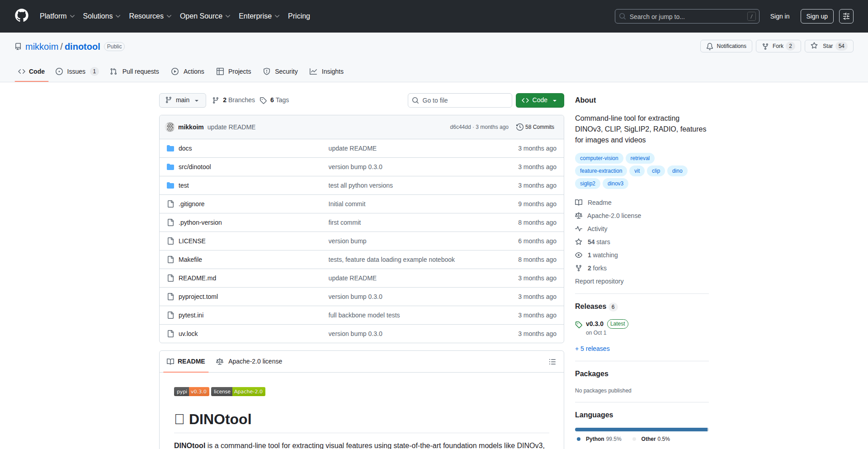Click the scale icon beside Apache-2.0 license

point(579,216)
